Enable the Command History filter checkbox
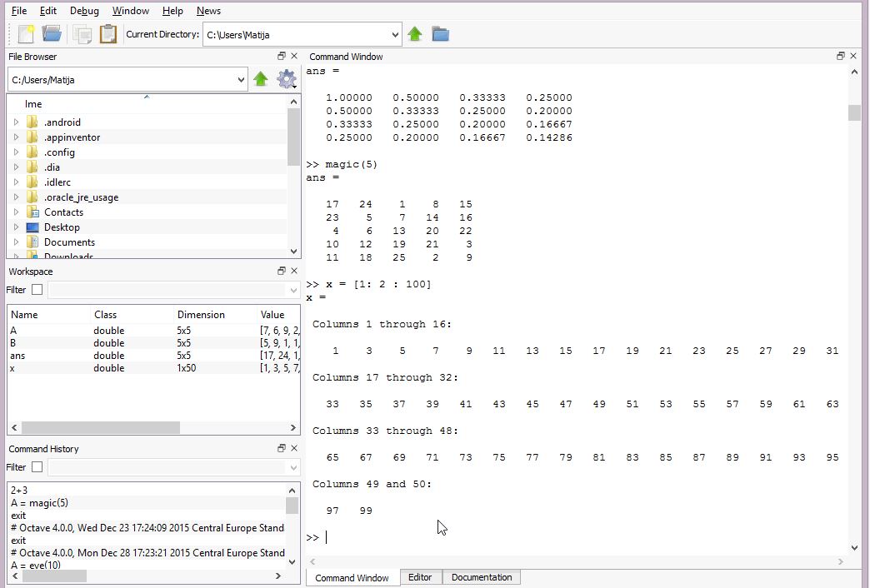The image size is (870, 588). pos(37,467)
